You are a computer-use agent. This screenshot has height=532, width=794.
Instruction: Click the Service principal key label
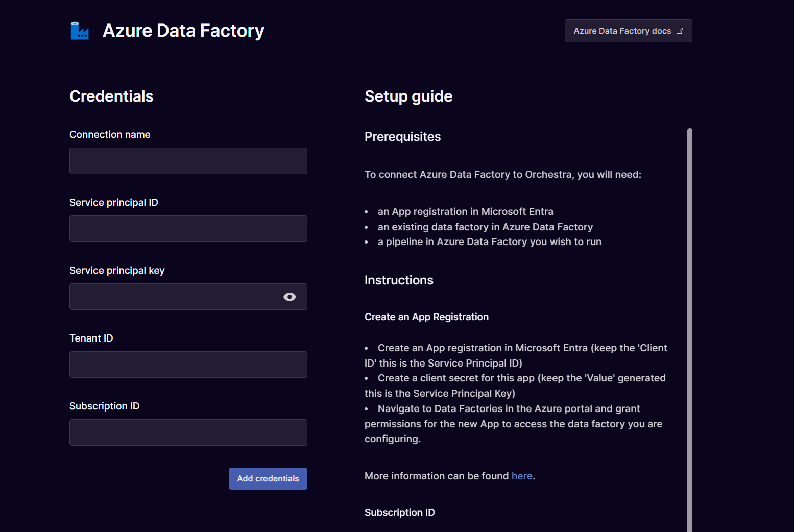pos(117,271)
